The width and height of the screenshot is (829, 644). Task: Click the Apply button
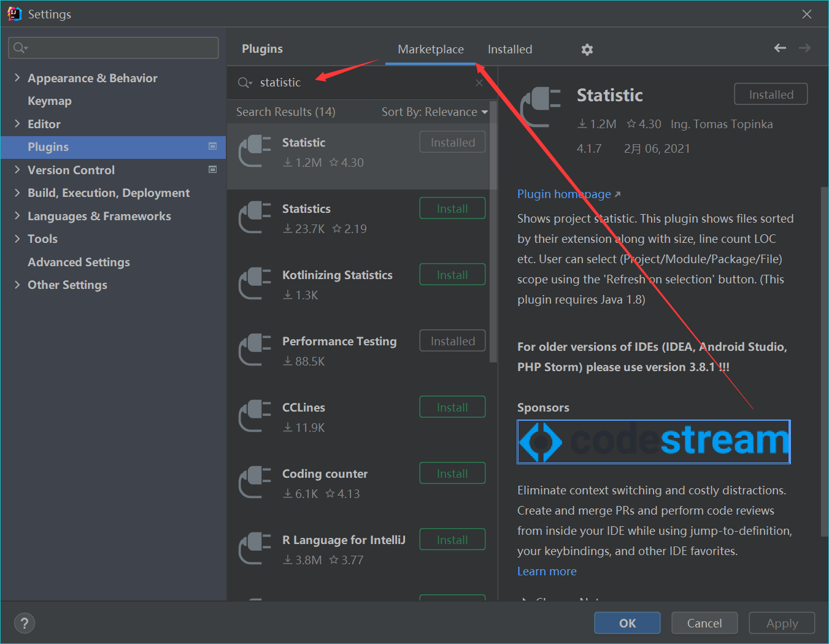pos(782,623)
